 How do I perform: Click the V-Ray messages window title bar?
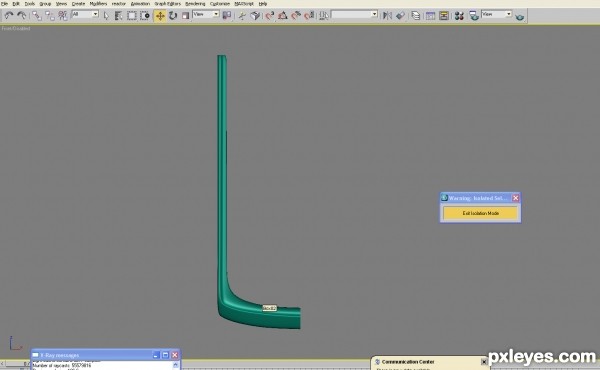tap(92, 355)
